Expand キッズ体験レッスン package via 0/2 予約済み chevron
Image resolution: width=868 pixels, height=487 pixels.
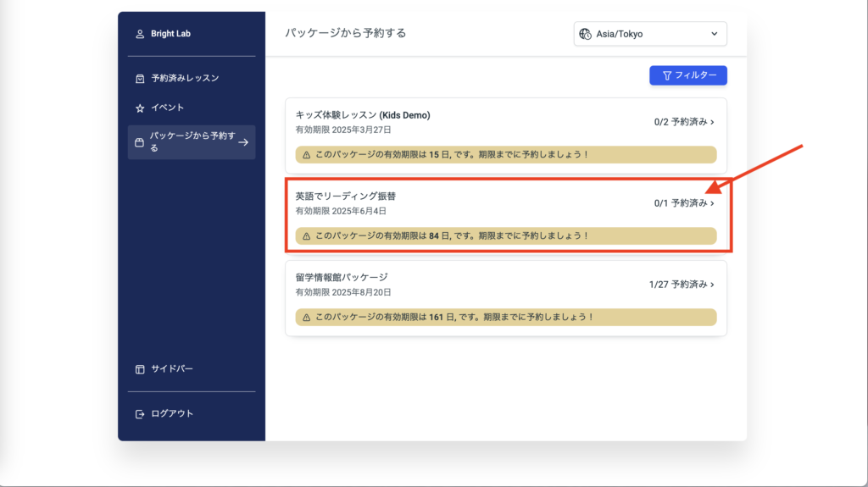pyautogui.click(x=712, y=122)
